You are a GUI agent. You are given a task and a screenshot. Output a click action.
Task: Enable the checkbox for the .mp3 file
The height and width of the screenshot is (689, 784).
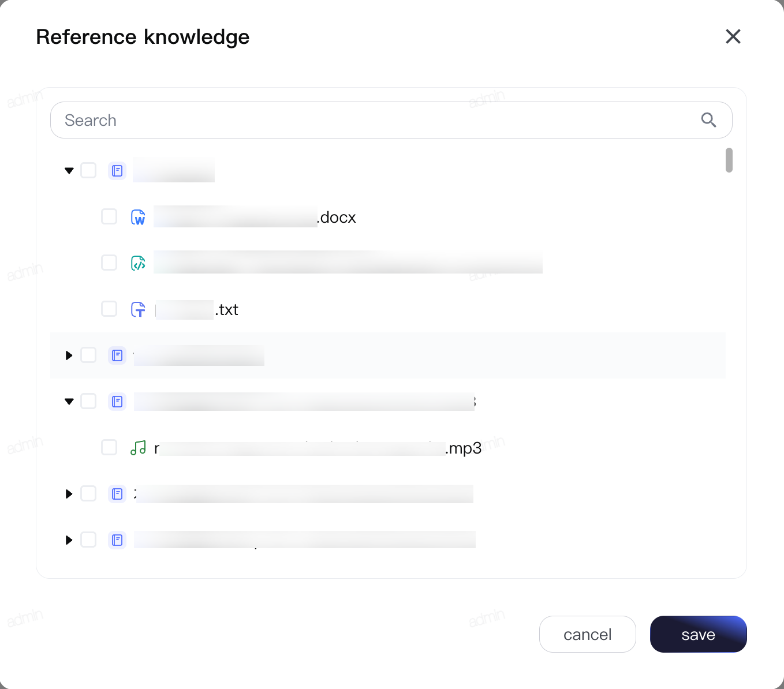pos(109,447)
